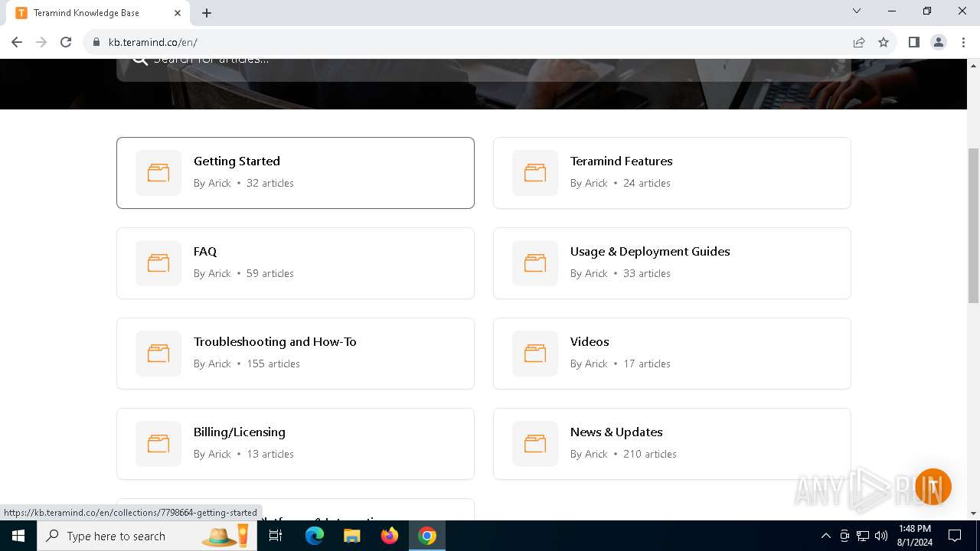Screen dimensions: 980x551
Task: Open Troubleshooting and How-To title
Action: click(275, 341)
